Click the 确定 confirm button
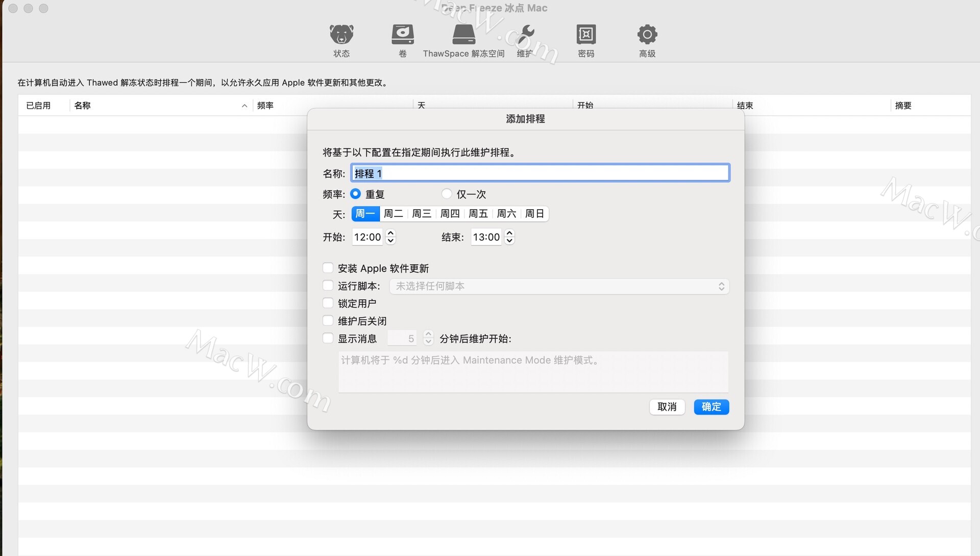 (712, 407)
